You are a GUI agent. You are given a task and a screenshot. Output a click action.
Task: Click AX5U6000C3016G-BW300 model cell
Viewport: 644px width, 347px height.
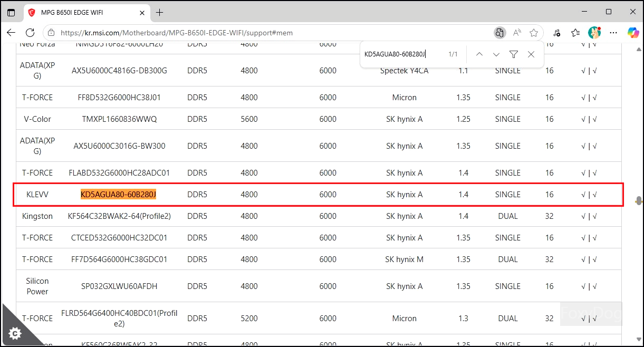click(119, 146)
